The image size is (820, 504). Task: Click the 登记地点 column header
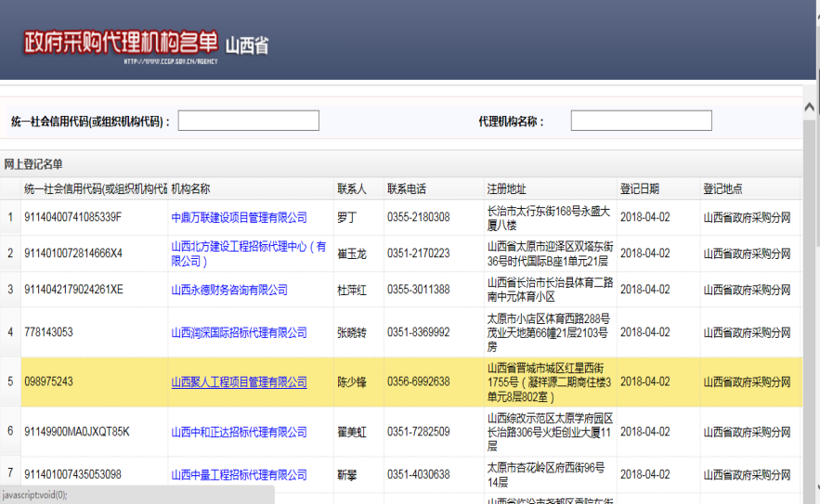[x=722, y=188]
